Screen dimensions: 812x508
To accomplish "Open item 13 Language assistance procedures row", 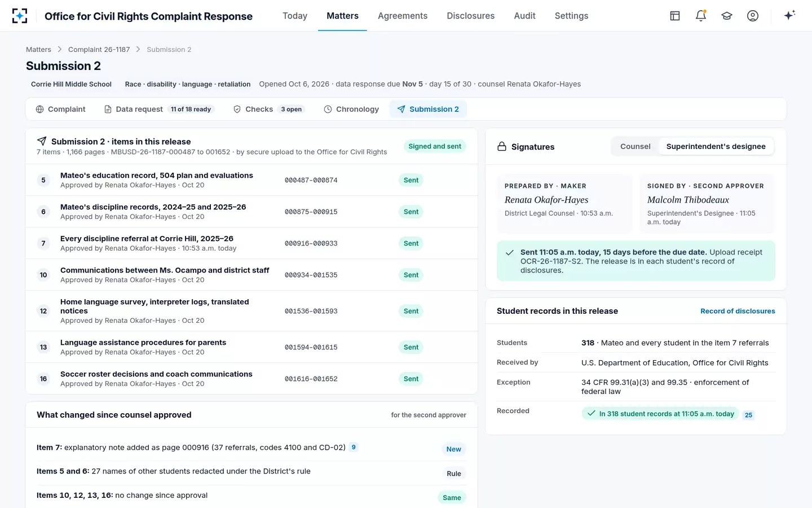I will pyautogui.click(x=251, y=347).
